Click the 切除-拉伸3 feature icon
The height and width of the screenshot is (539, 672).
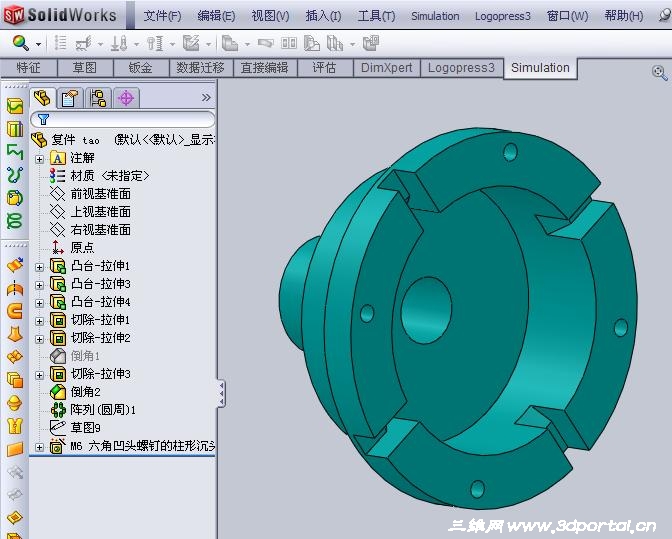(58, 374)
